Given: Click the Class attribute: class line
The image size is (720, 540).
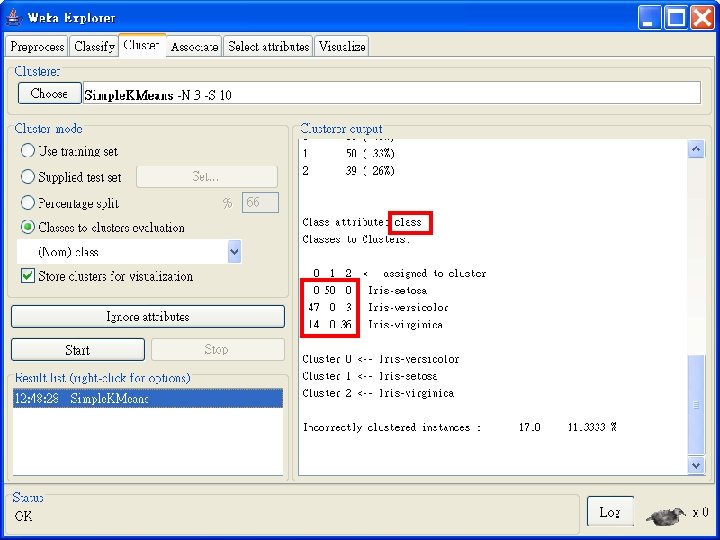Looking at the screenshot, I should pyautogui.click(x=362, y=222).
